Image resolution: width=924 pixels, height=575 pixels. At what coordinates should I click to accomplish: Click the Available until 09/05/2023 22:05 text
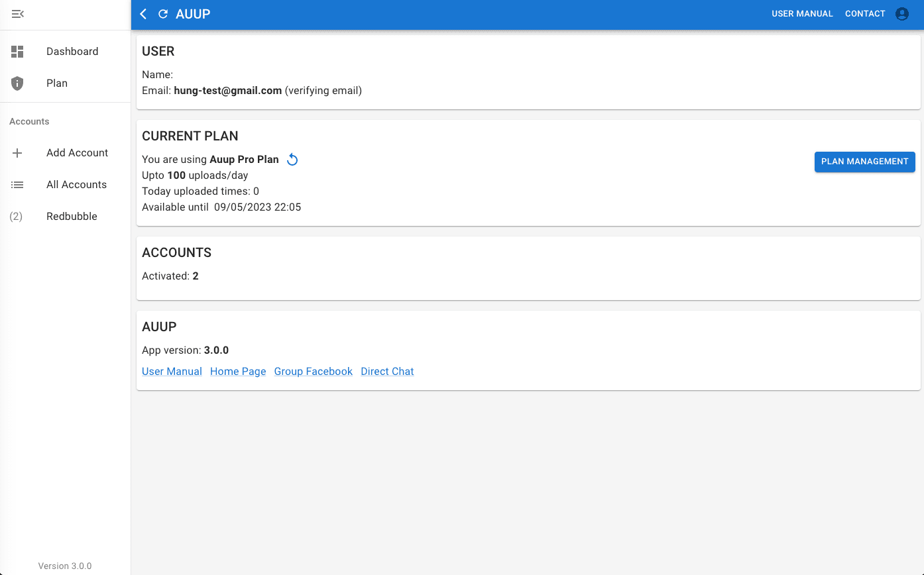221,207
